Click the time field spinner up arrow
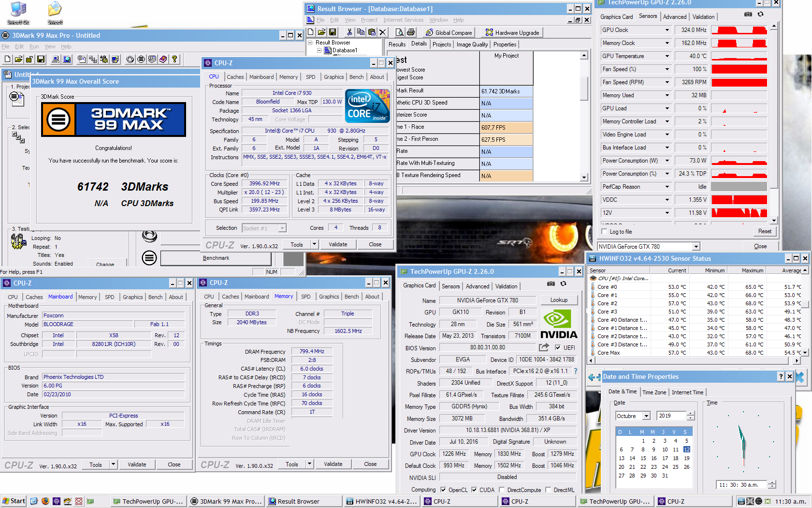Screen dimensions: 812x508 [772, 482]
